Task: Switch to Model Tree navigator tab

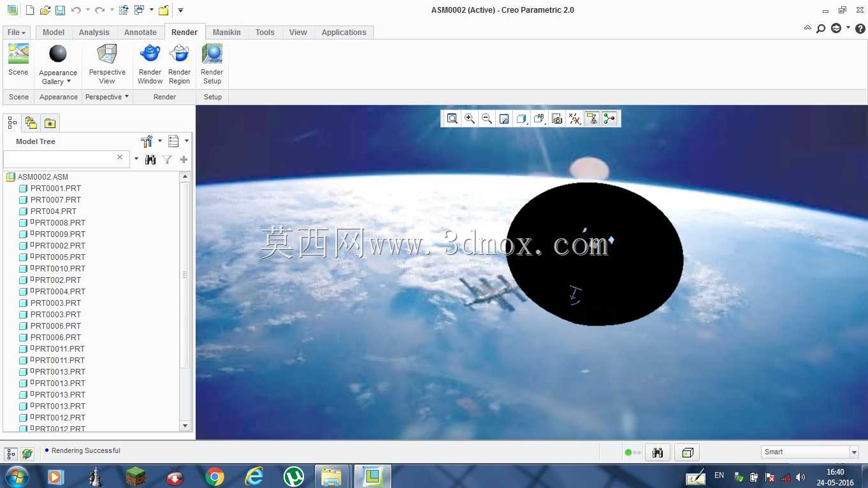Action: [12, 122]
